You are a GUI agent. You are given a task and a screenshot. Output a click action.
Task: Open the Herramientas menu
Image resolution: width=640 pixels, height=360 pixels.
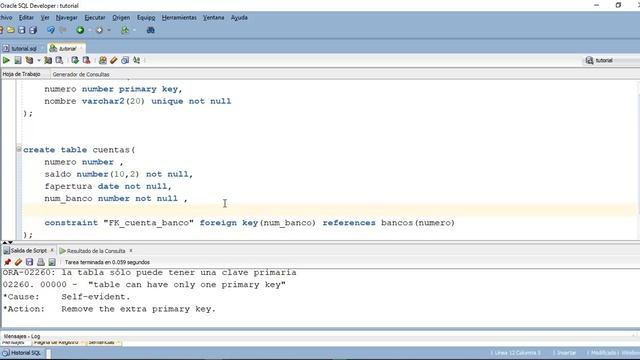click(179, 18)
